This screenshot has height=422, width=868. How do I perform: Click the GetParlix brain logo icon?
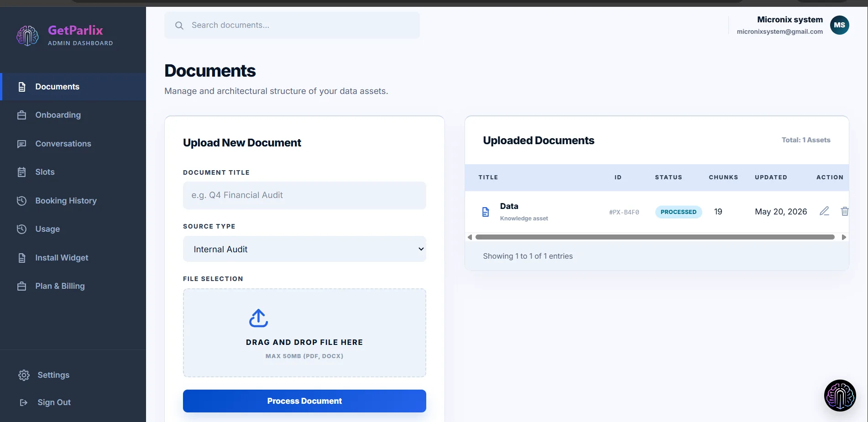click(27, 36)
